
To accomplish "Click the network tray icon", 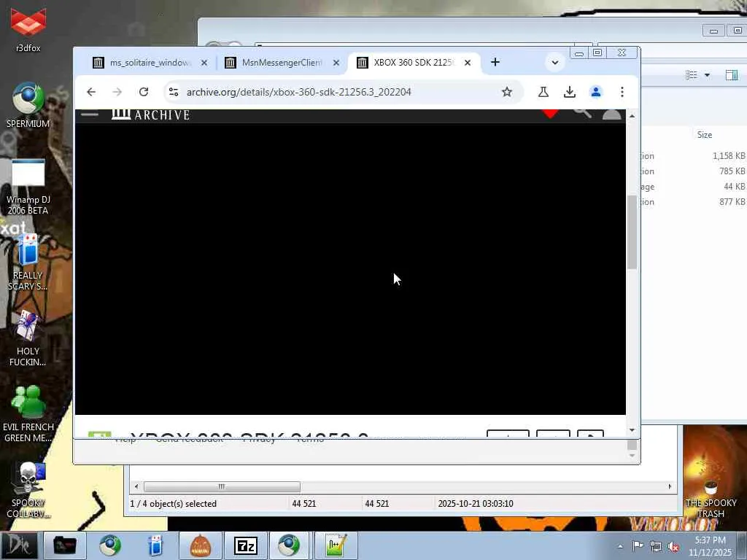I will click(x=656, y=547).
